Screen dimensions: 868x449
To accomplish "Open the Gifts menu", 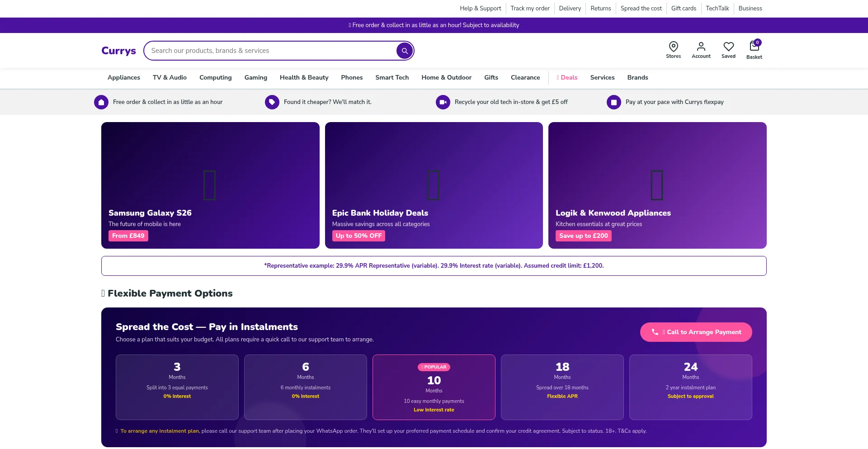I will pos(491,78).
